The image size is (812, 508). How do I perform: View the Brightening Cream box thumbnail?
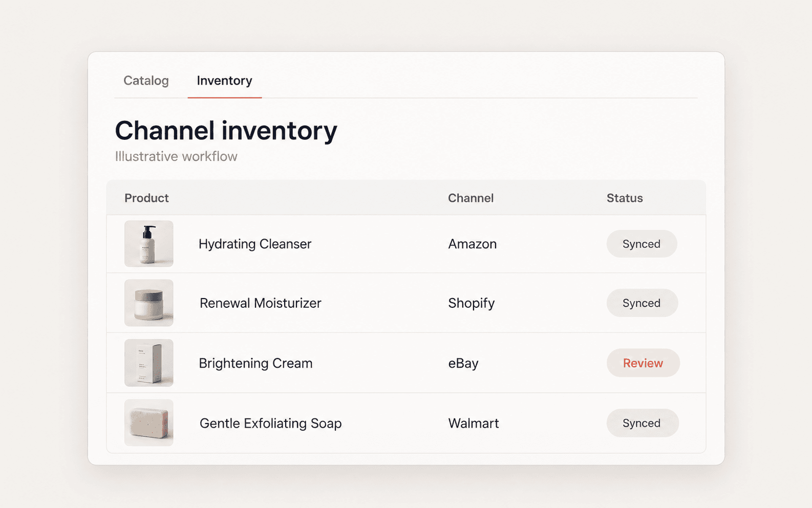tap(149, 363)
